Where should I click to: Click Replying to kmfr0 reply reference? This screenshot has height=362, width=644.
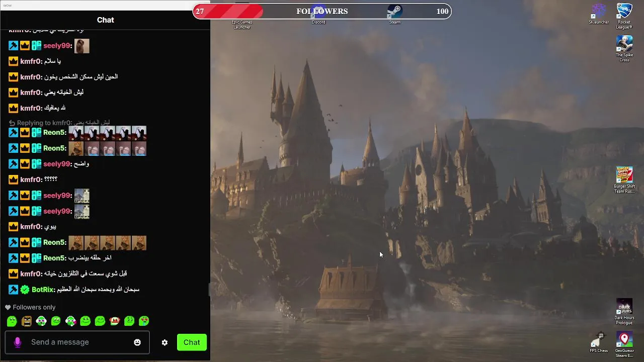pos(59,123)
